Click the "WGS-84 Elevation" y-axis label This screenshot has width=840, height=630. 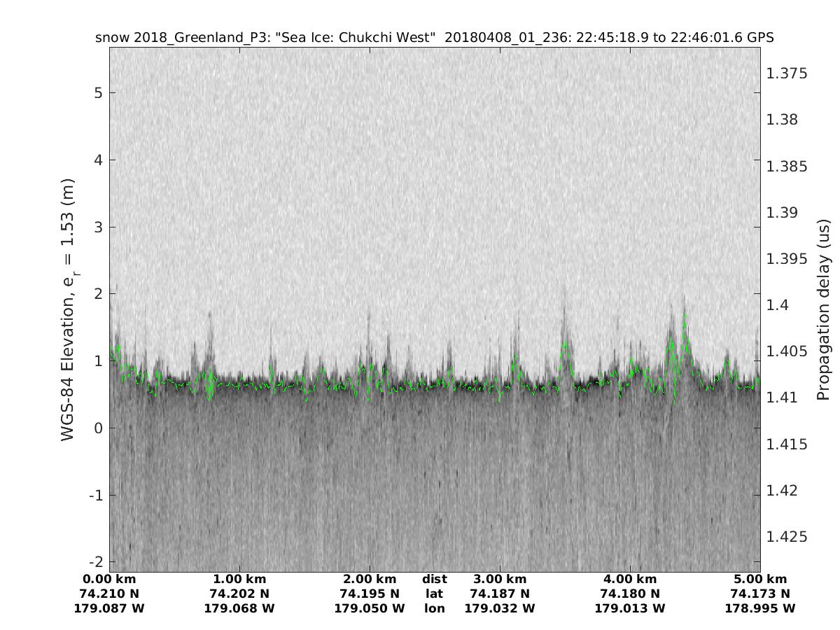(x=68, y=309)
